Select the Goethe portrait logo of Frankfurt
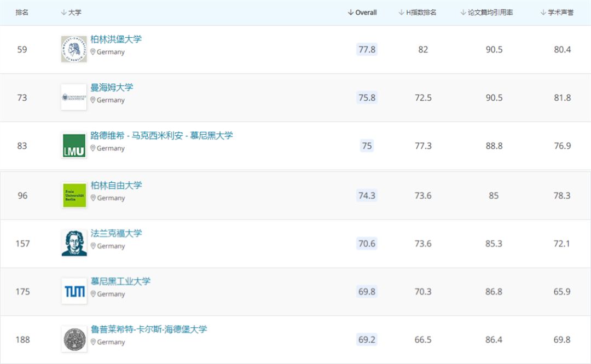The width and height of the screenshot is (591, 364). pyautogui.click(x=74, y=243)
